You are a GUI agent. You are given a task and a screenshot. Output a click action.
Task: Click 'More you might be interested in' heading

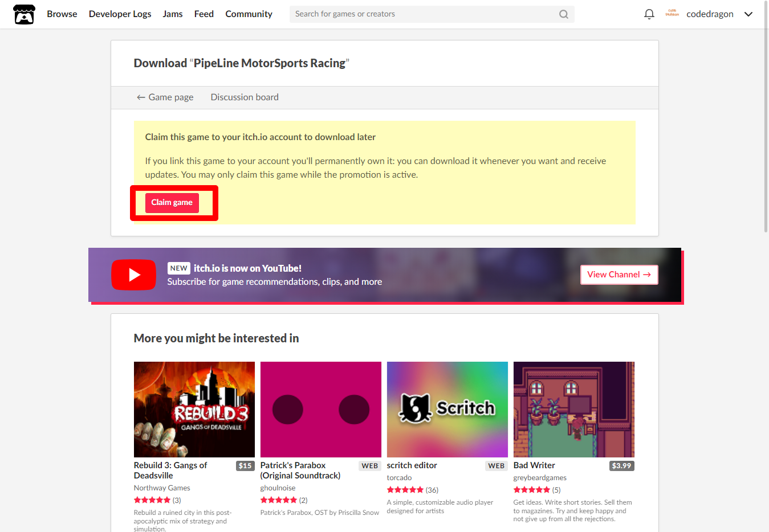tap(216, 338)
